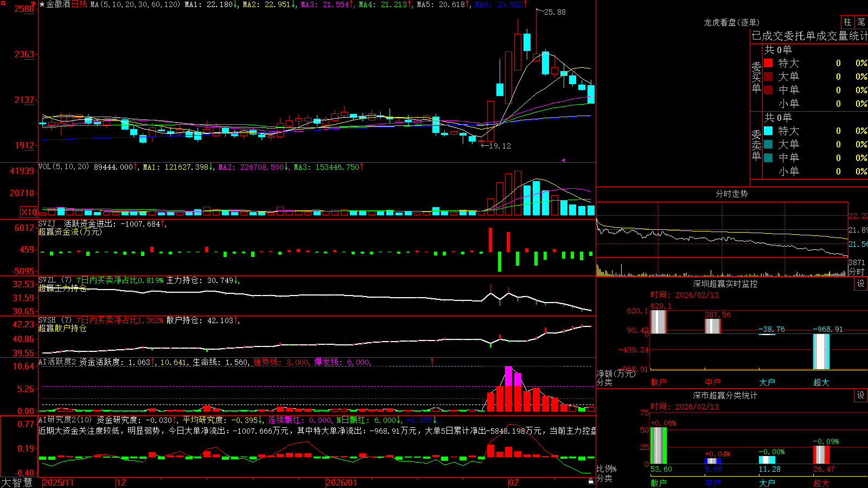This screenshot has height=488, width=868.
Task: Click the 超赢散户持仓 label
Action: [x=62, y=329]
